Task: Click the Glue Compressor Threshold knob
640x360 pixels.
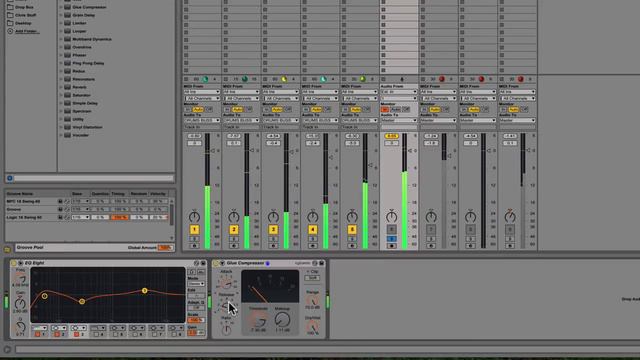Action: [258, 320]
